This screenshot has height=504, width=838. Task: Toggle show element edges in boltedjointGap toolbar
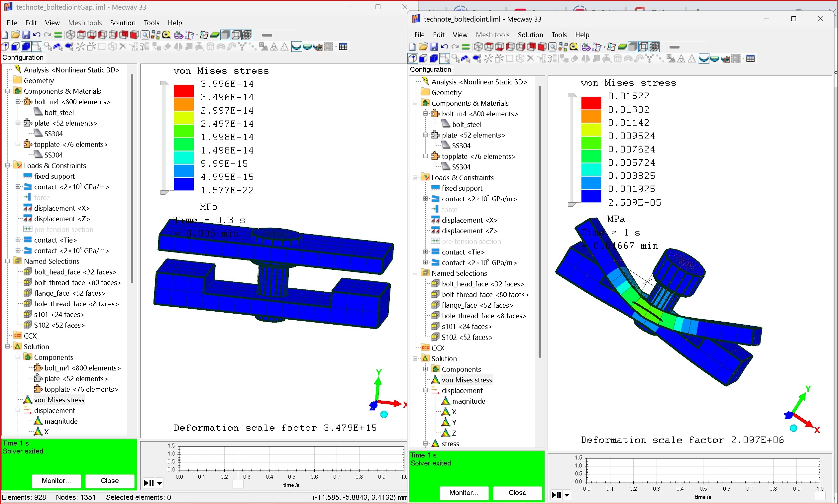click(236, 35)
